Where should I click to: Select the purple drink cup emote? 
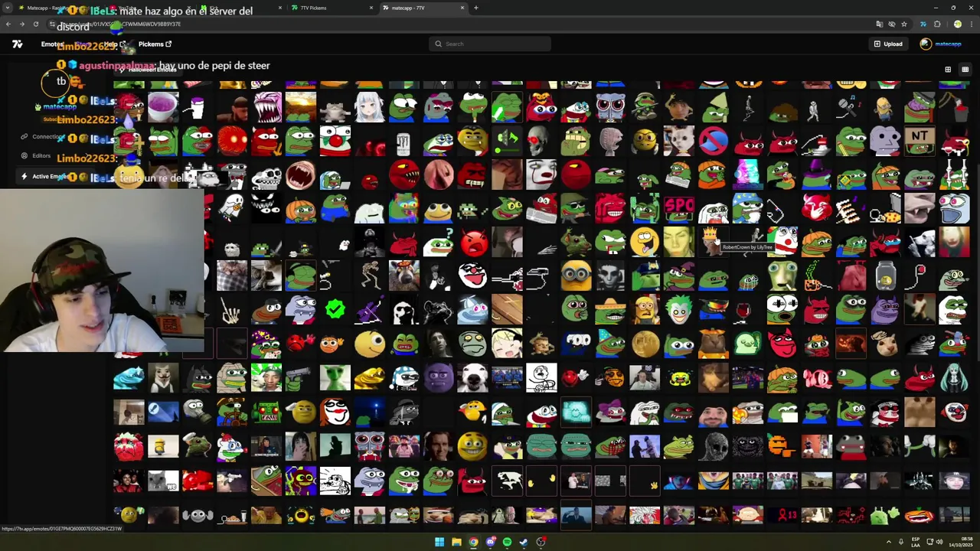[163, 107]
